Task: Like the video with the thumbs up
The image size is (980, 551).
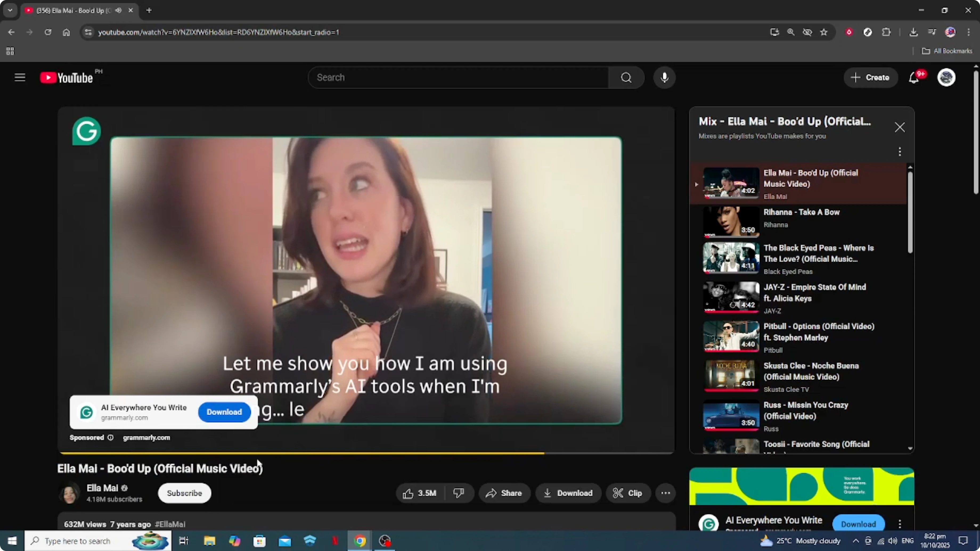Action: click(408, 493)
